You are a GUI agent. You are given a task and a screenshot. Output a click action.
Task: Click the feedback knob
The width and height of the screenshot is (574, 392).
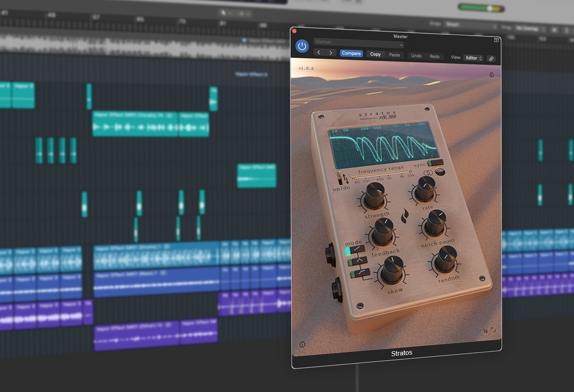[x=383, y=232]
